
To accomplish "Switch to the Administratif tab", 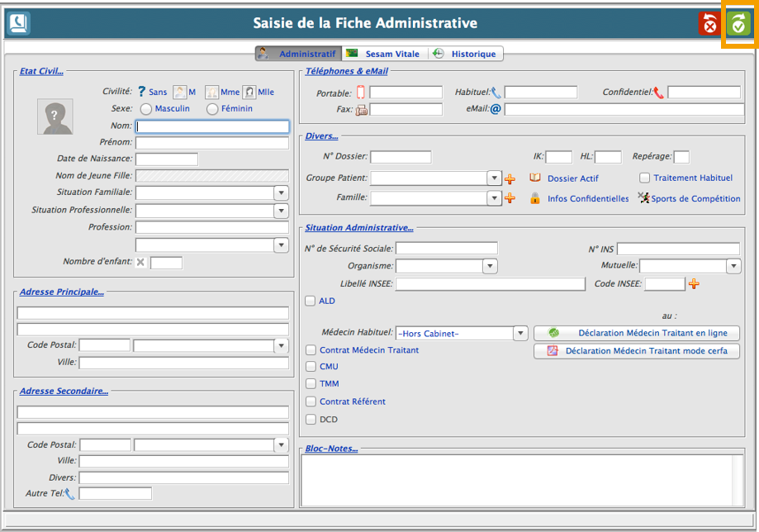I will pos(298,54).
